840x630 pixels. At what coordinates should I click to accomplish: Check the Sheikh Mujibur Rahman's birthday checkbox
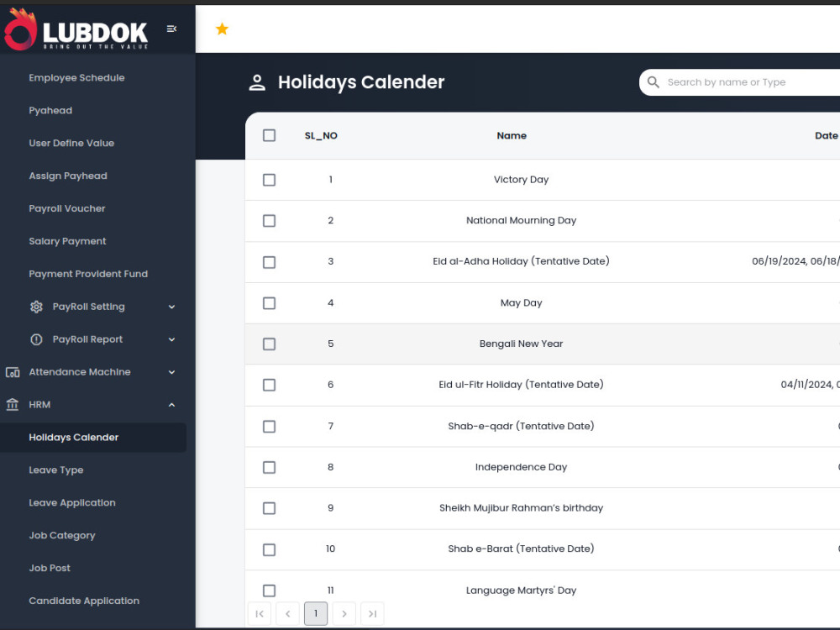(270, 508)
